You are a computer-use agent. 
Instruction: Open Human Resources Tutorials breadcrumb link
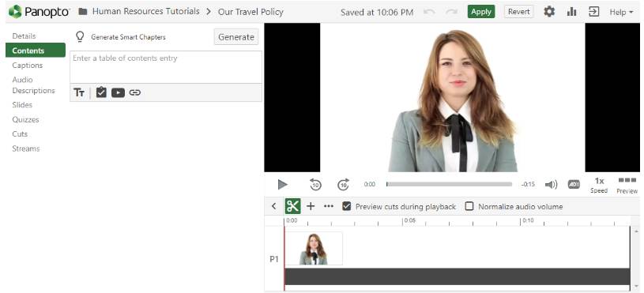(146, 12)
